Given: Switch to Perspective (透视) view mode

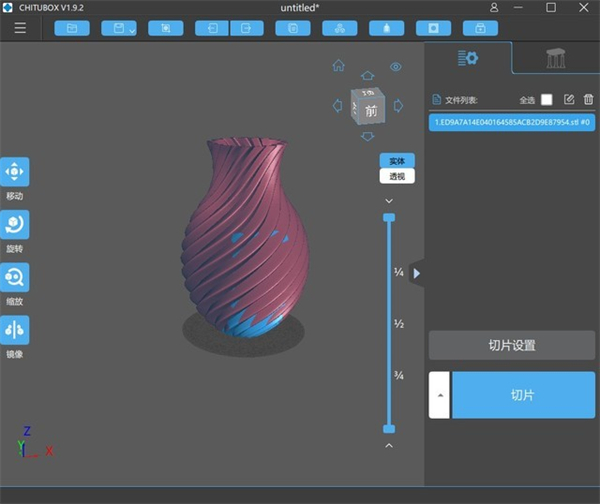Looking at the screenshot, I should pyautogui.click(x=397, y=176).
